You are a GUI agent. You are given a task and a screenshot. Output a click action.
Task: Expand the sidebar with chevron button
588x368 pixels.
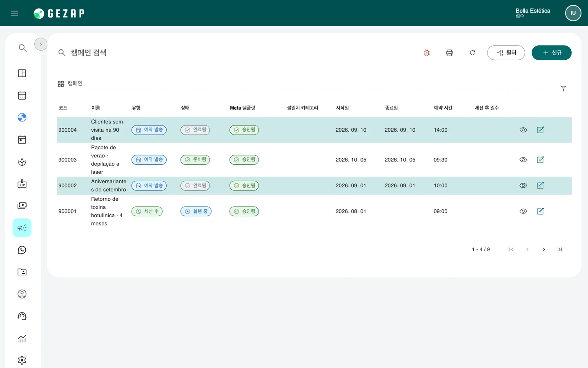[41, 44]
